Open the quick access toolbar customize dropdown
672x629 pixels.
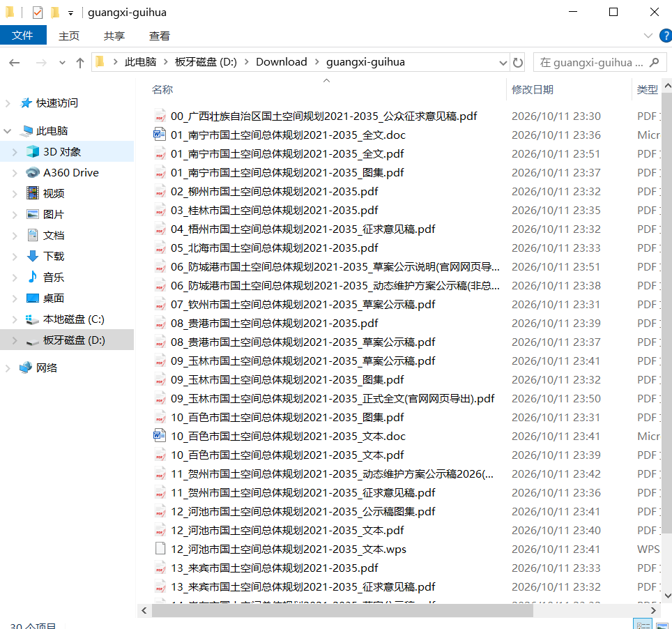tap(70, 13)
